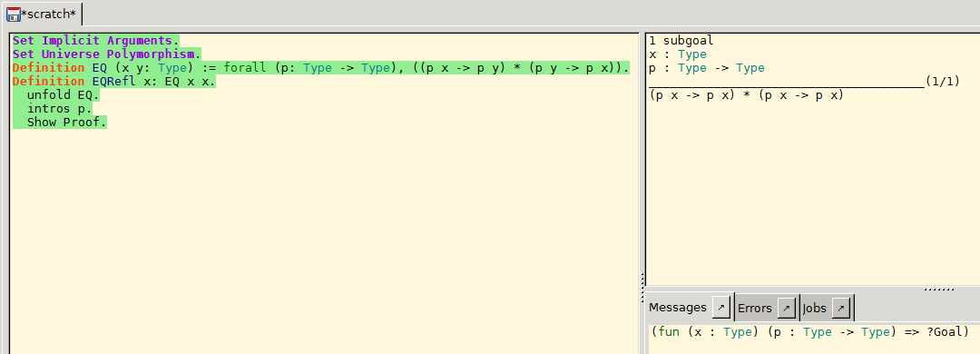Click the horizontal splitter handle above Messages
Image resolution: width=980 pixels, height=354 pixels.
[939, 289]
